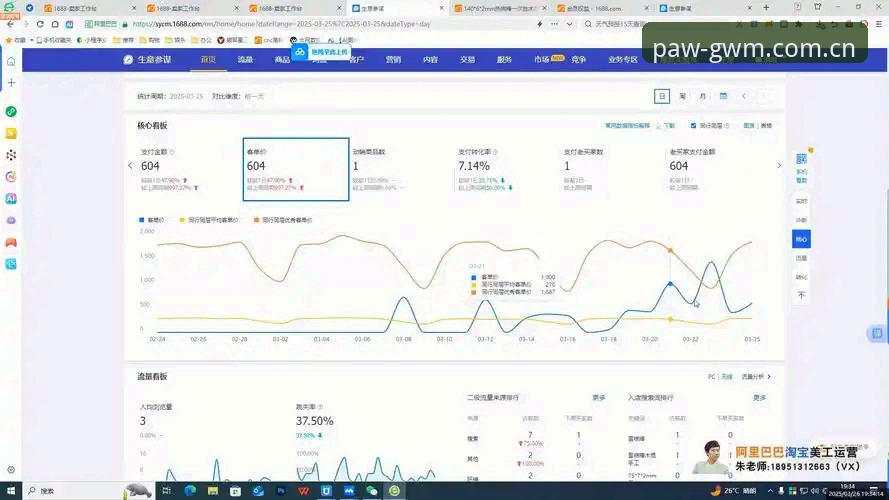Open the Windows Start menu
The width and height of the screenshot is (889, 500).
(x=11, y=491)
